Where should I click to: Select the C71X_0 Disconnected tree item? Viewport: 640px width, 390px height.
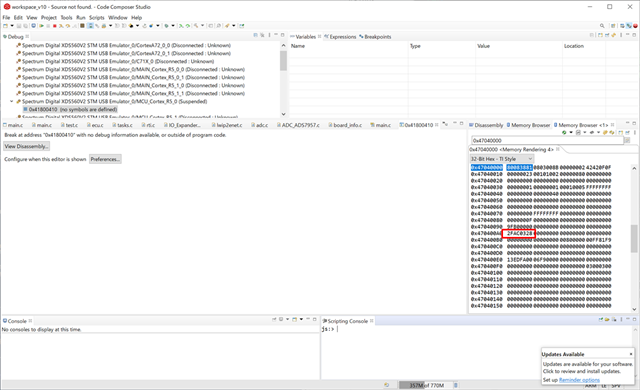[x=115, y=61]
